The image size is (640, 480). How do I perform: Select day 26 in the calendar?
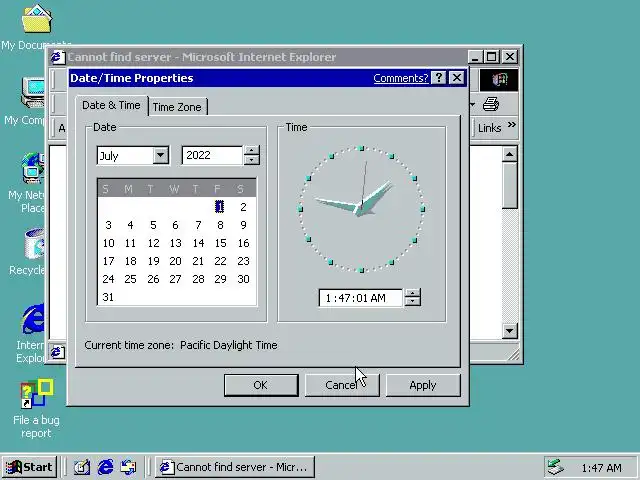(153, 279)
